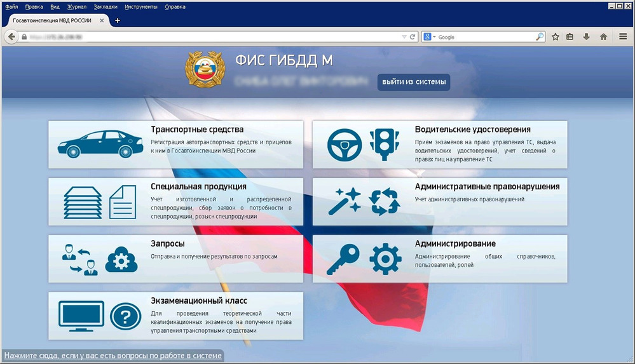Viewport: 635px width, 364px height.
Task: Click the ГИБДД emblem logo
Action: coord(205,69)
